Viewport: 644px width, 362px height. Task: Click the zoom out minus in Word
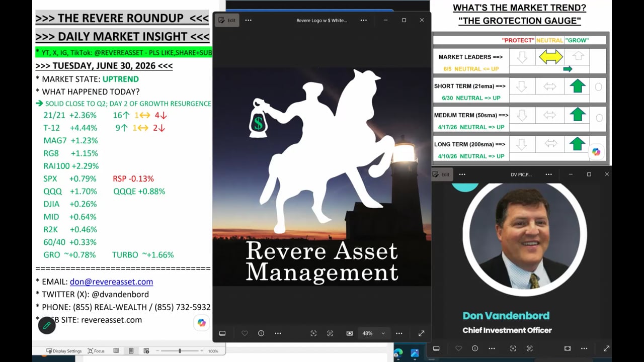coord(157,351)
